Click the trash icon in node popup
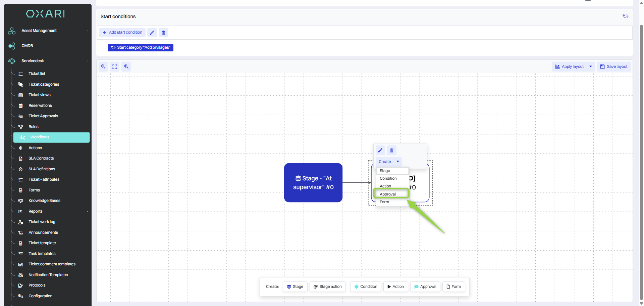The image size is (644, 306). click(x=391, y=150)
